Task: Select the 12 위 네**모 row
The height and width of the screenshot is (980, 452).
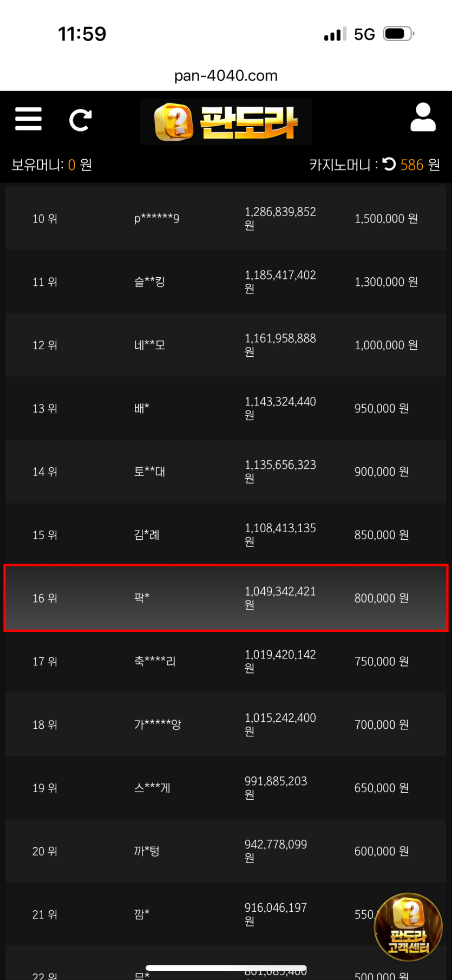Action: click(x=226, y=345)
